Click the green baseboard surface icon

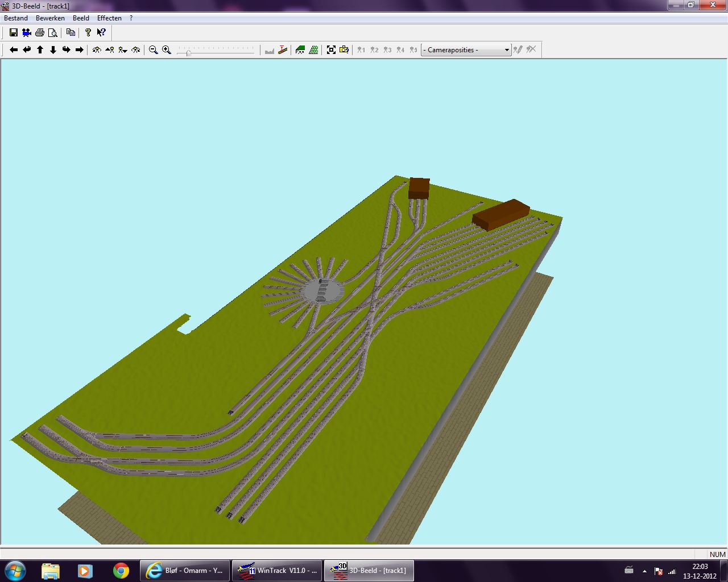300,50
